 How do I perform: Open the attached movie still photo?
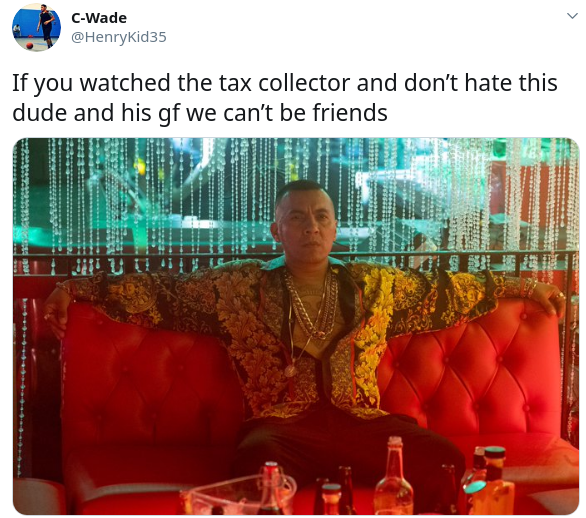pos(296,326)
